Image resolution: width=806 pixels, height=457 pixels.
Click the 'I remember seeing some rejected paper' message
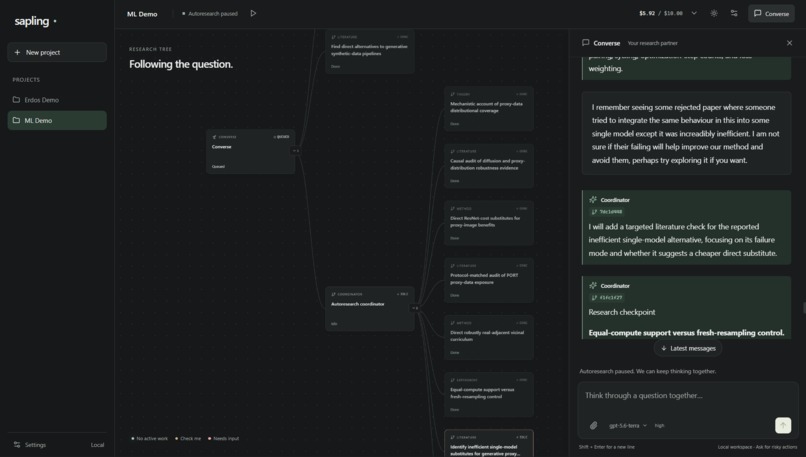point(686,134)
